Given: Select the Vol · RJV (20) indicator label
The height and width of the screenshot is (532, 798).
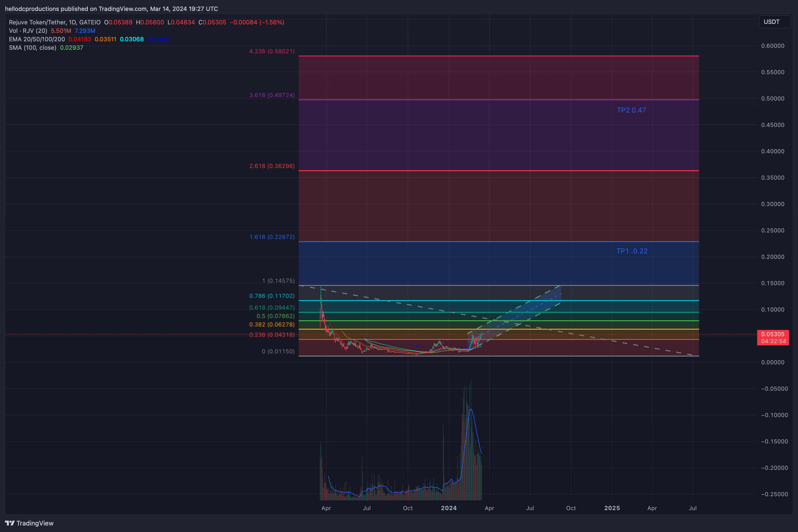Looking at the screenshot, I should coord(28,31).
